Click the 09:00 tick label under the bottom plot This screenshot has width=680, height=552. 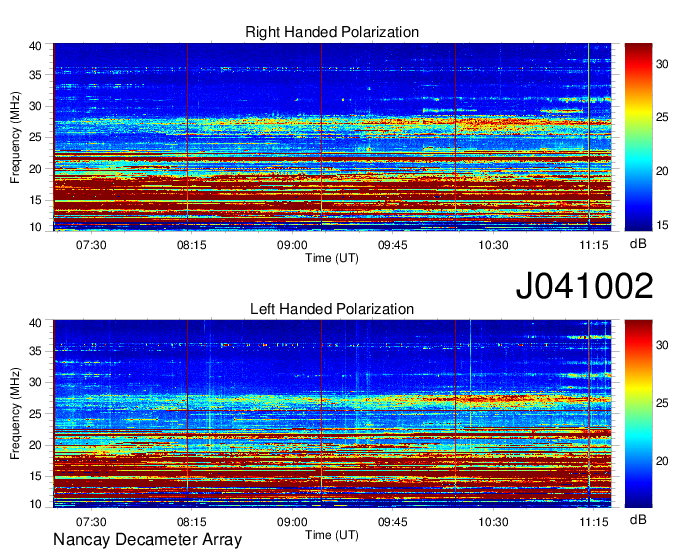292,522
